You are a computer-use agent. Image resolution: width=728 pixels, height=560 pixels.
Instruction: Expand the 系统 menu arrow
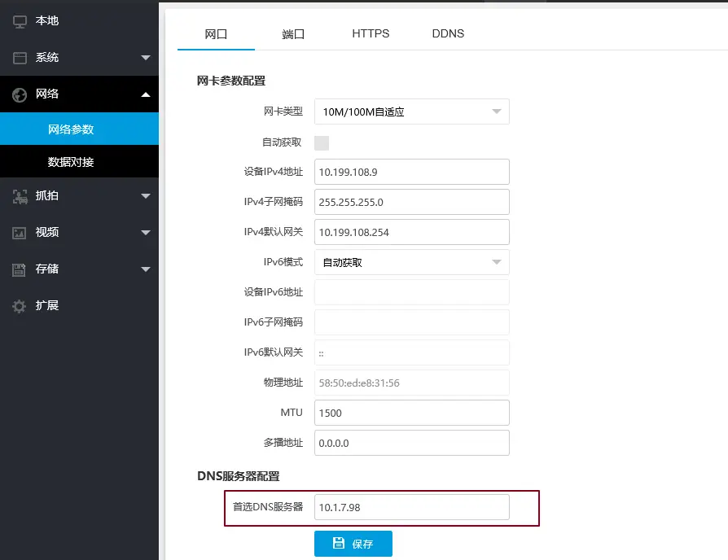coord(146,58)
